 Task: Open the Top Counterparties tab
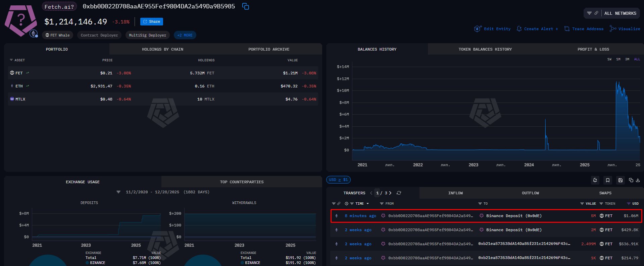pyautogui.click(x=242, y=182)
